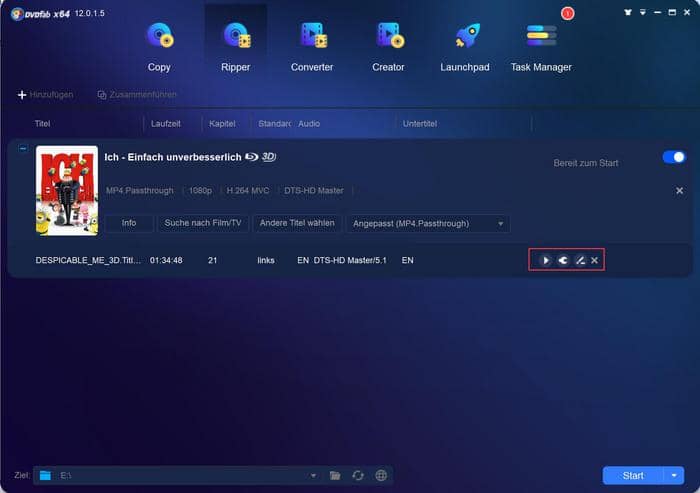
Task: Select the EN DTS-HD Master/5.1 audio entry
Action: point(342,260)
